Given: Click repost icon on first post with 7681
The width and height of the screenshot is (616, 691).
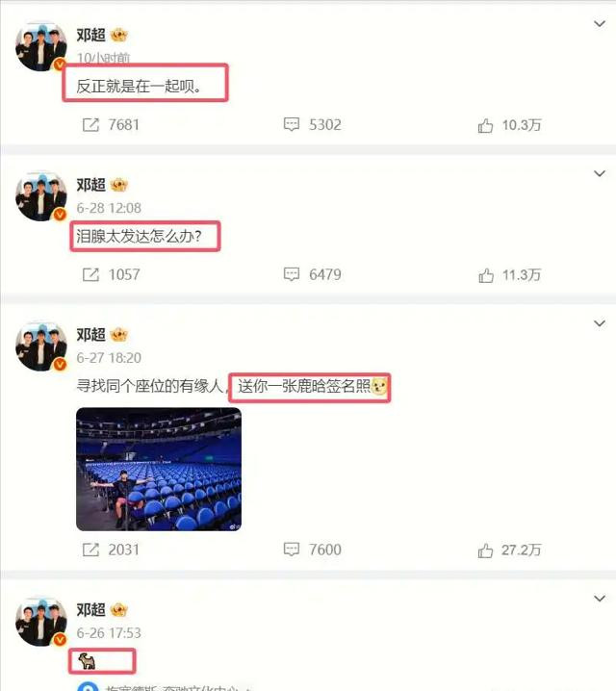Looking at the screenshot, I should [90, 125].
